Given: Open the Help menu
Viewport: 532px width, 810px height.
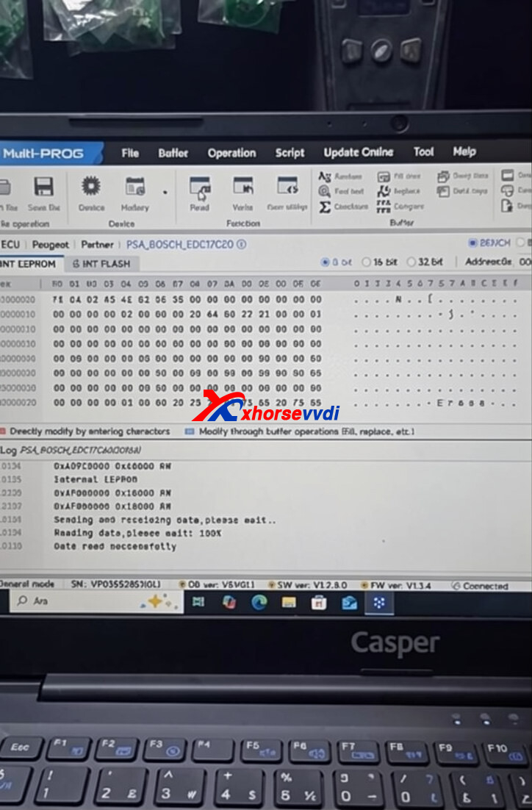Looking at the screenshot, I should coord(464,151).
